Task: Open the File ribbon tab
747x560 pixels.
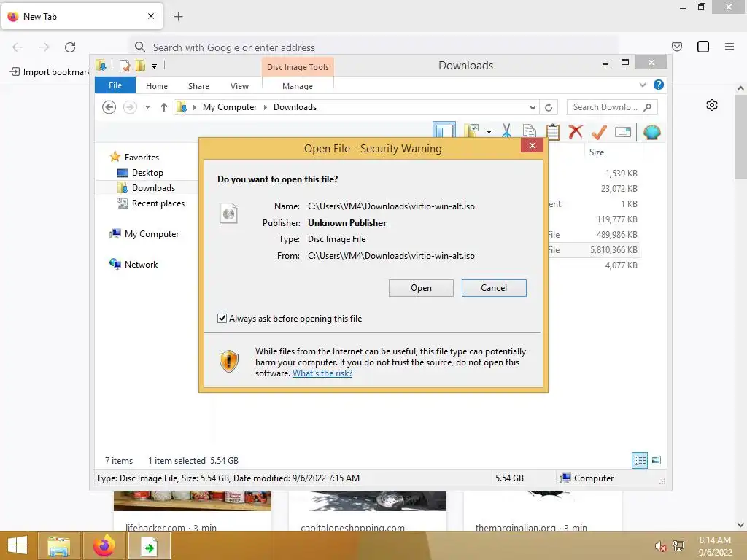Action: [115, 85]
